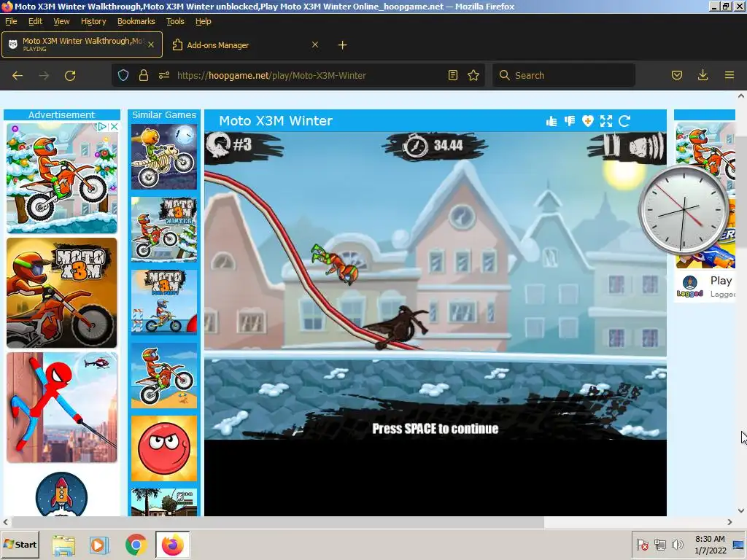Open the File menu
Viewport: 747px width, 560px height.
(11, 21)
